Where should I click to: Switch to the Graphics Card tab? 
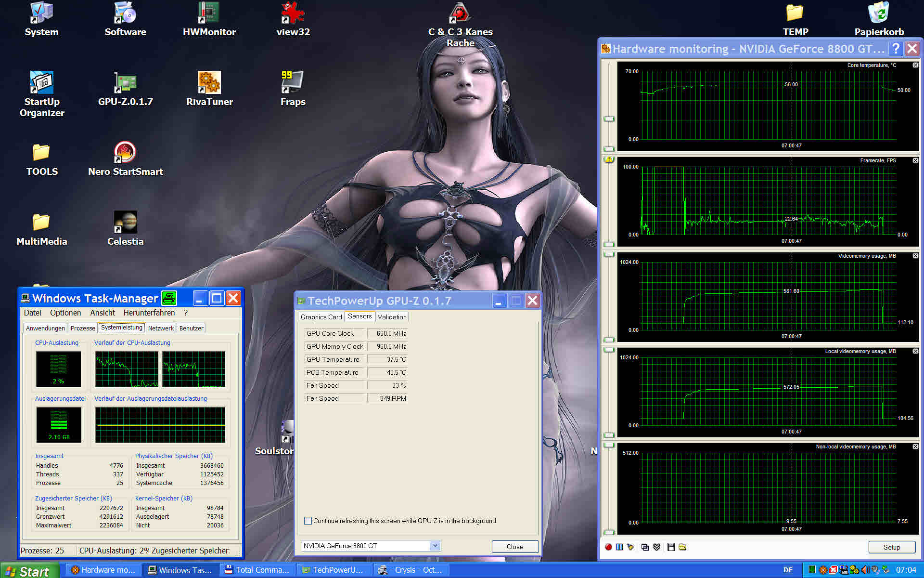(x=321, y=317)
